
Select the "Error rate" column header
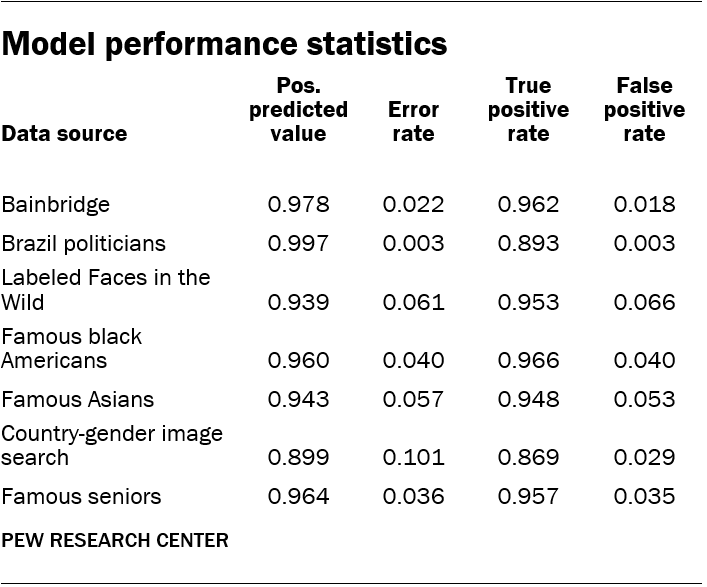tap(413, 121)
